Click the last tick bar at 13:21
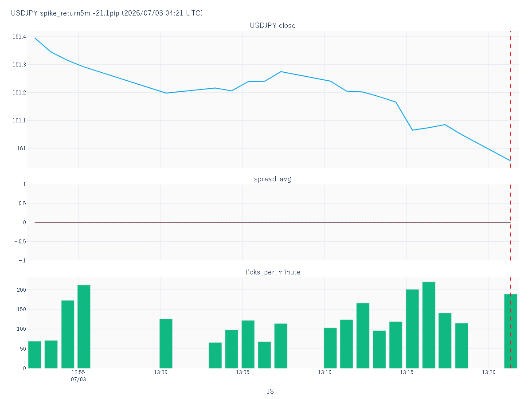Viewport: 532px width, 399px height. pos(511,331)
